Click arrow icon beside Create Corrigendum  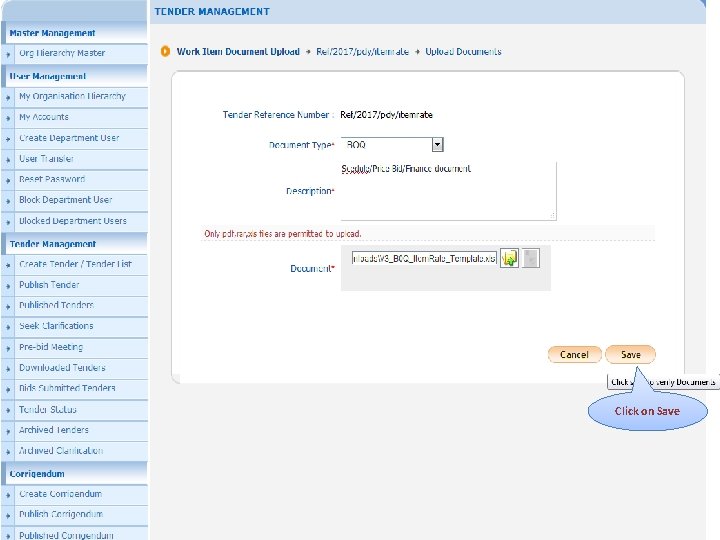[8, 495]
